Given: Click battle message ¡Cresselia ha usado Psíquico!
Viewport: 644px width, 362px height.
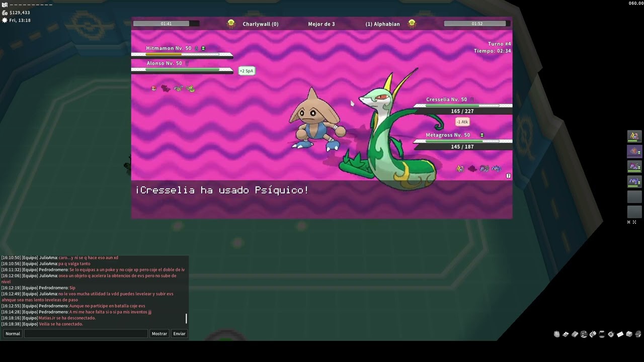Looking at the screenshot, I should pos(222,190).
